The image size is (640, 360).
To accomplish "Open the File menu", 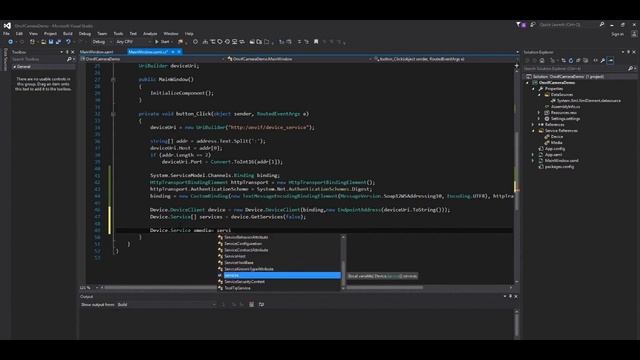I will click(x=6, y=33).
